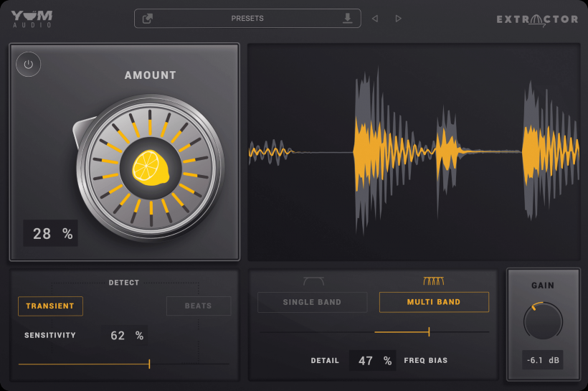This screenshot has width=588, height=391.
Task: Toggle the plugin power bypass button
Action: coord(28,64)
